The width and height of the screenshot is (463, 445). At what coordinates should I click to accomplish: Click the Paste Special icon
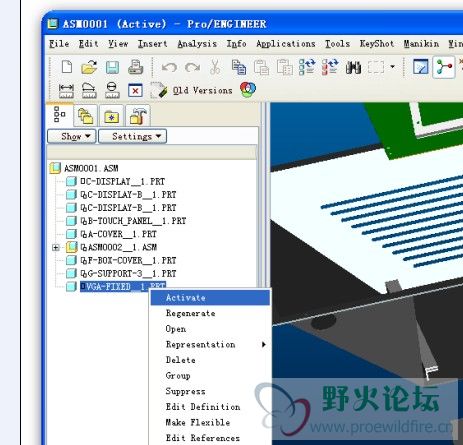coord(284,67)
